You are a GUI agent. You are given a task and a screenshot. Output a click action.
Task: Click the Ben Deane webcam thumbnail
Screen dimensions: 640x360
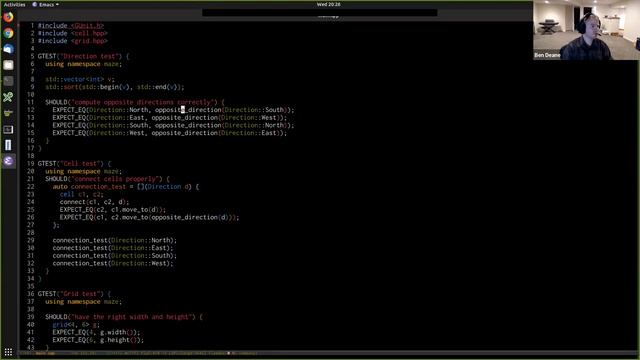coord(586,30)
